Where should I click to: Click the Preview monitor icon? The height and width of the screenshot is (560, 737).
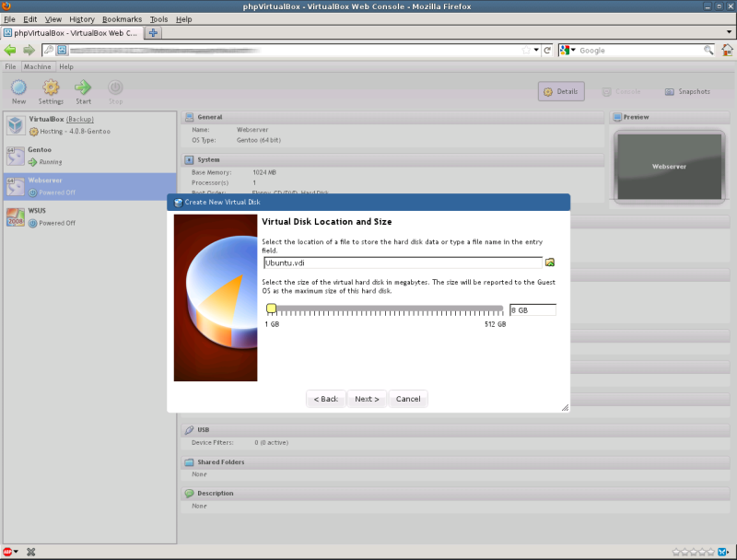[x=617, y=117]
